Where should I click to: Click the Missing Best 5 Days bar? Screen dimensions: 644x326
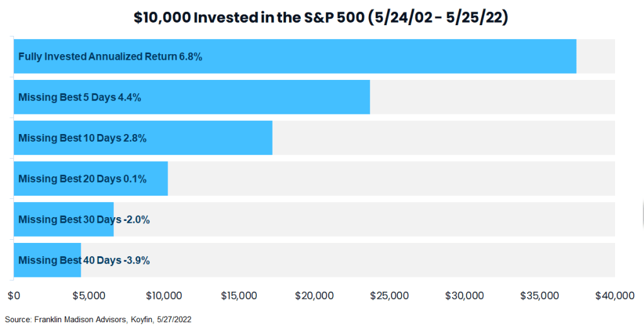pos(191,97)
